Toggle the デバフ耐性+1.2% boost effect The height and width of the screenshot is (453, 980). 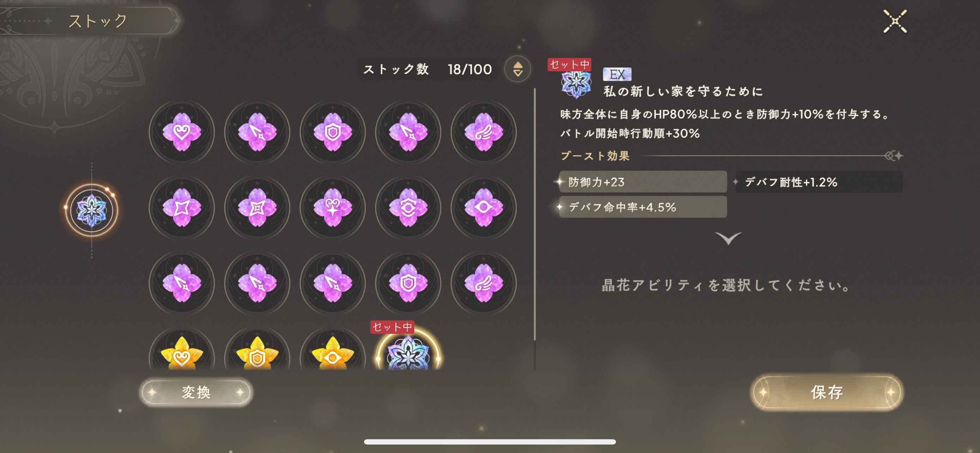819,182
